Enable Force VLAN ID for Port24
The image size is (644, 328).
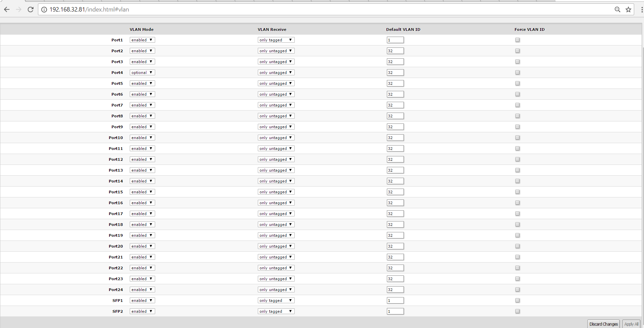pos(517,289)
